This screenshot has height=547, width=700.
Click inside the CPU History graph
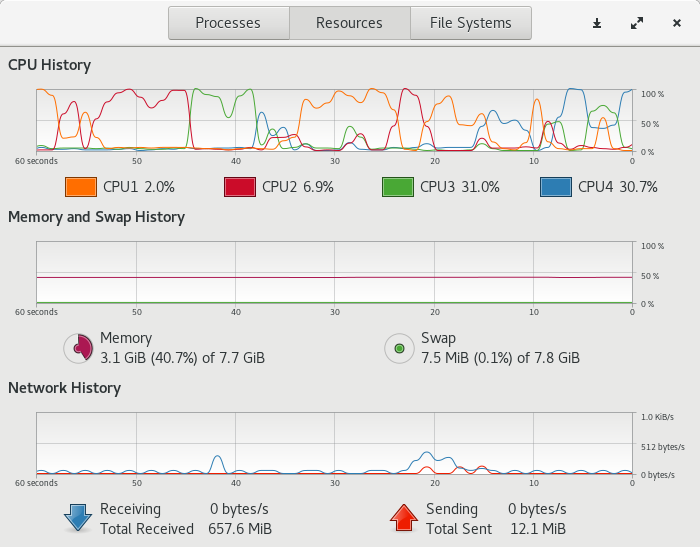(x=334, y=121)
